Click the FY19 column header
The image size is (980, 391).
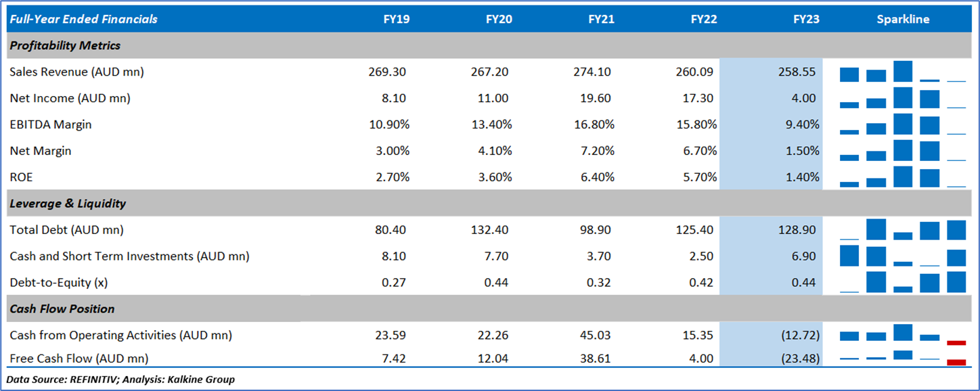396,19
